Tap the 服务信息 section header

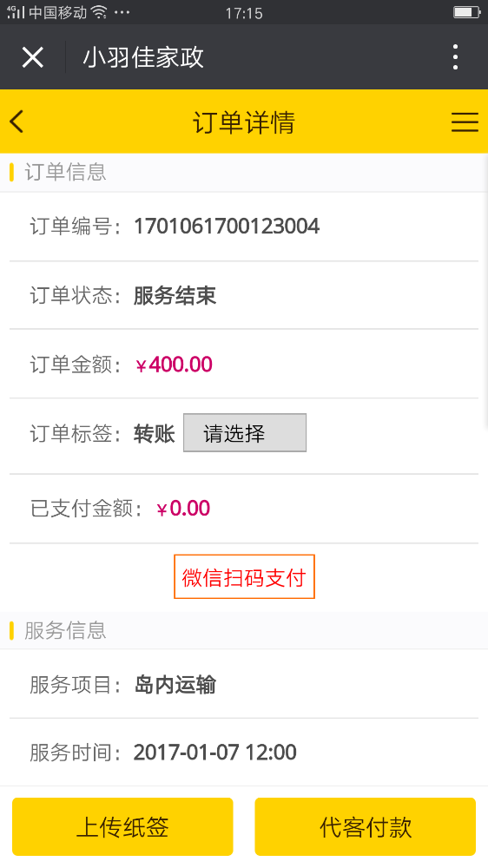click(65, 630)
